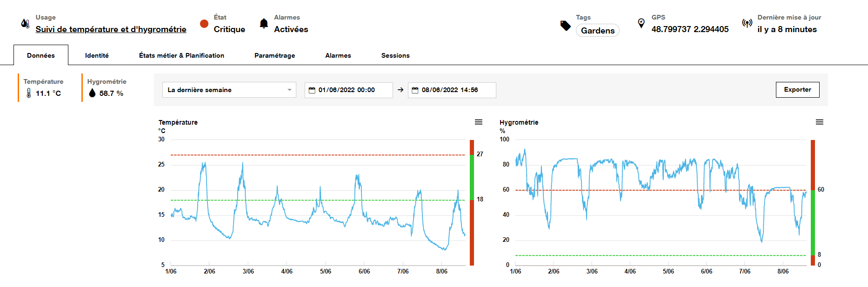Click the GPS location pin icon

coord(641,23)
